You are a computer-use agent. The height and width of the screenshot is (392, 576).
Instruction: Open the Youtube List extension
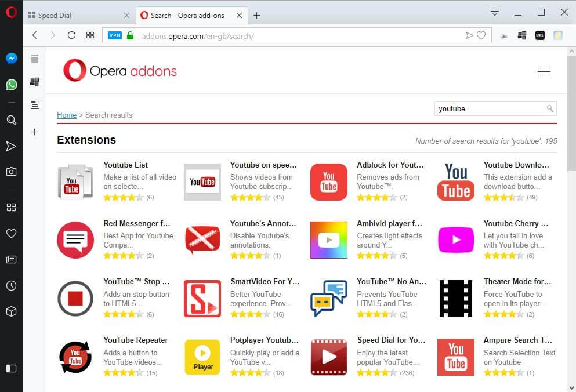pyautogui.click(x=126, y=165)
